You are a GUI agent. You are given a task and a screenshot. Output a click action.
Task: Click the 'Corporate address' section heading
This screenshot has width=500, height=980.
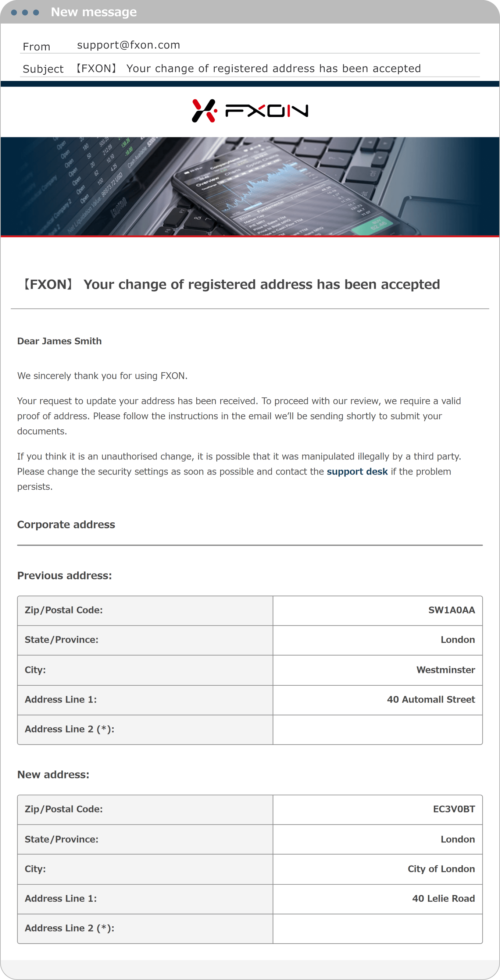pyautogui.click(x=66, y=524)
